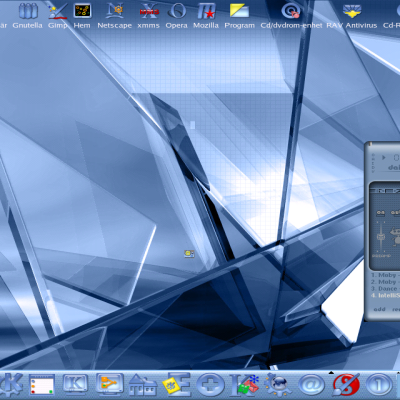Image resolution: width=400 pixels, height=400 pixels.
Task: Launch the K icon with colored cards
Action: point(245,385)
